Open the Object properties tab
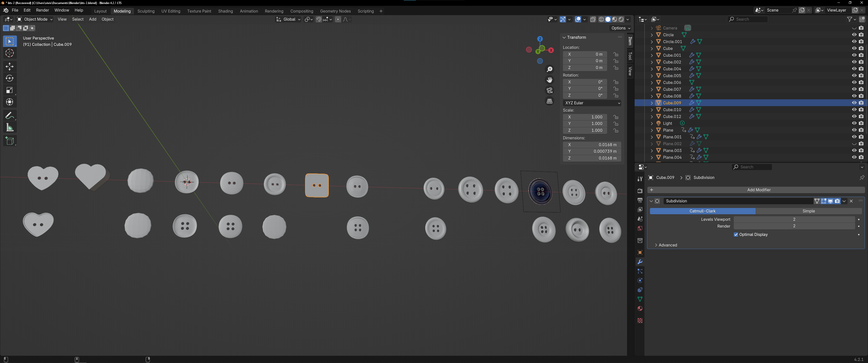The height and width of the screenshot is (363, 868). pyautogui.click(x=640, y=253)
